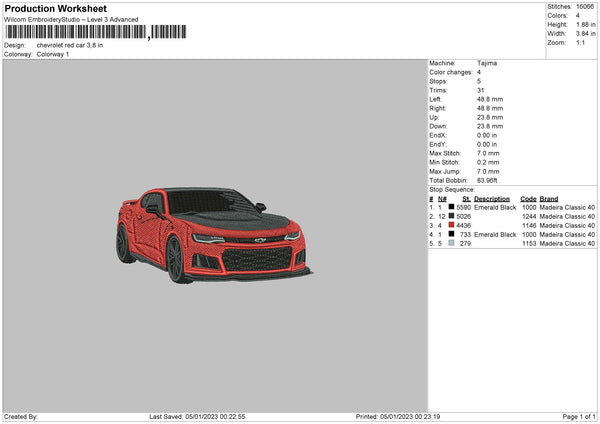
Task: Click 'Emerald Black' in stop row 4
Action: click(x=495, y=235)
